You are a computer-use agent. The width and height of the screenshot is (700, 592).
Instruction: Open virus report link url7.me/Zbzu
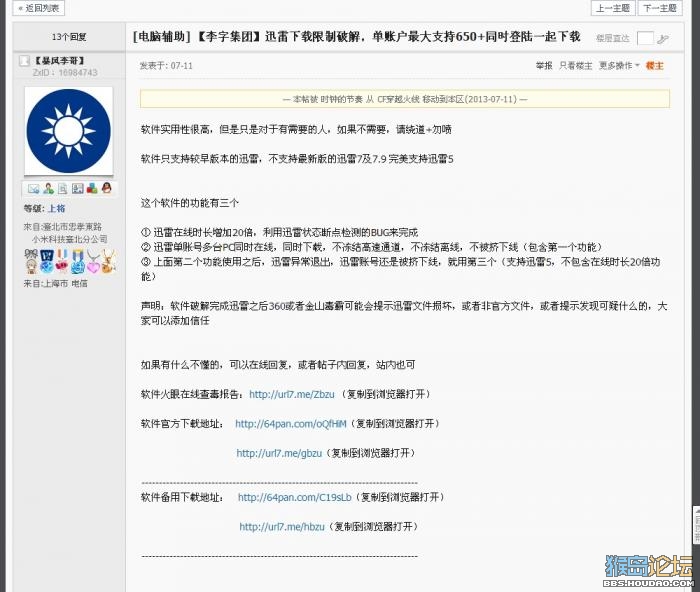point(292,394)
